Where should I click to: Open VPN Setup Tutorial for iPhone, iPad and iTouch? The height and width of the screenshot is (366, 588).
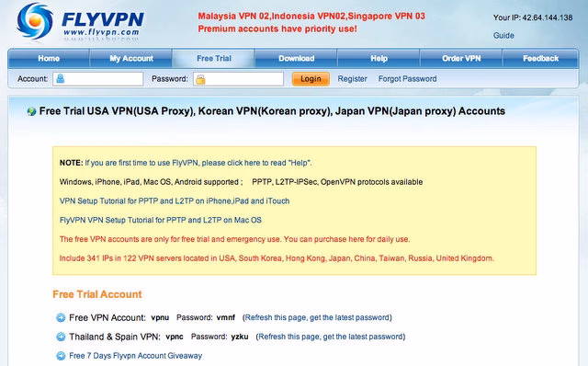tap(175, 200)
